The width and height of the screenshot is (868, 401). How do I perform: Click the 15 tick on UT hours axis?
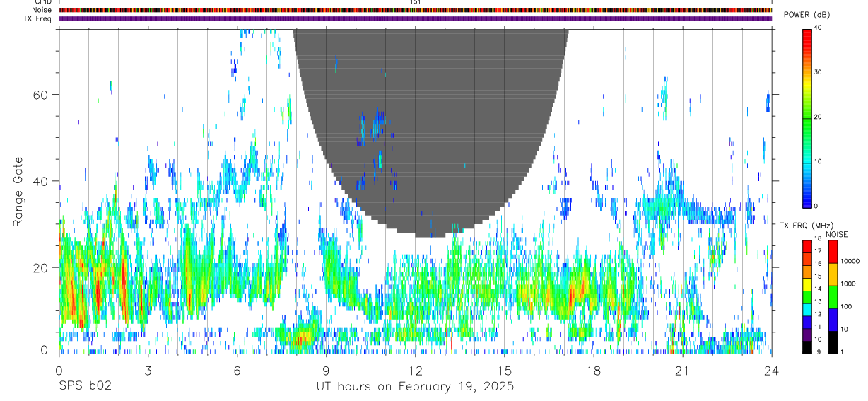(x=504, y=371)
